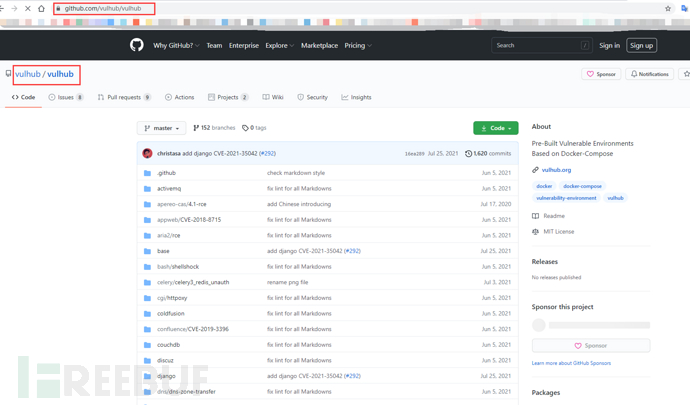This screenshot has height=405, width=690.
Task: Click the vulhub topic tag
Action: pyautogui.click(x=615, y=198)
